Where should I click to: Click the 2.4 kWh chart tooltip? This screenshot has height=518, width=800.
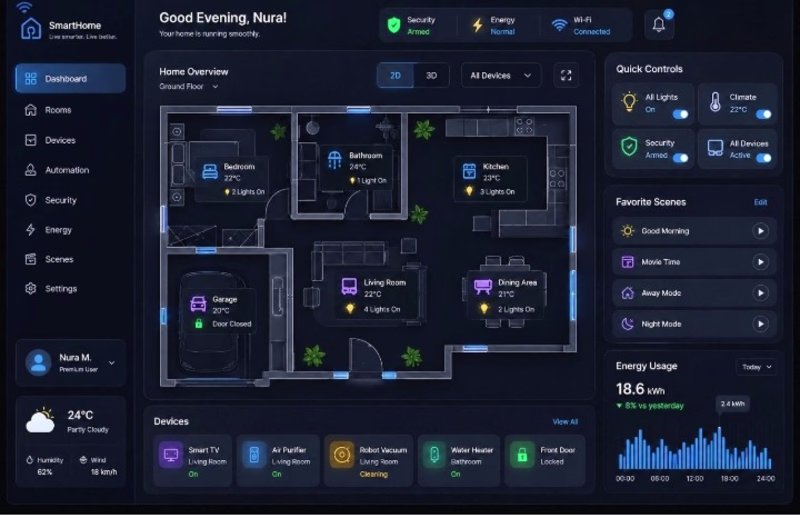click(x=732, y=404)
